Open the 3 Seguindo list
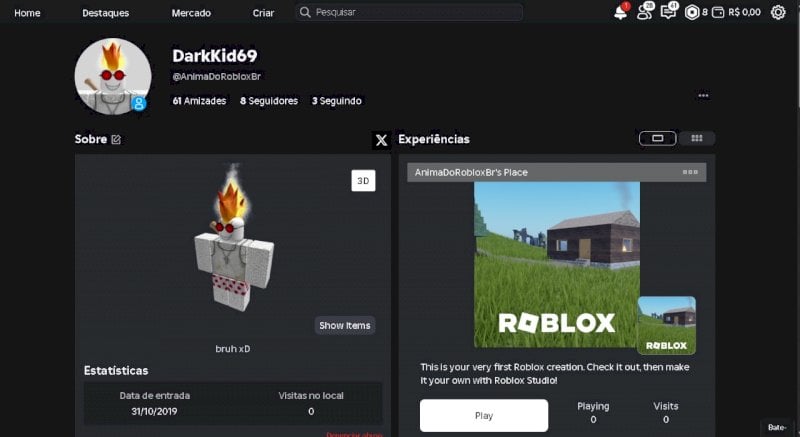This screenshot has height=437, width=800. (337, 101)
